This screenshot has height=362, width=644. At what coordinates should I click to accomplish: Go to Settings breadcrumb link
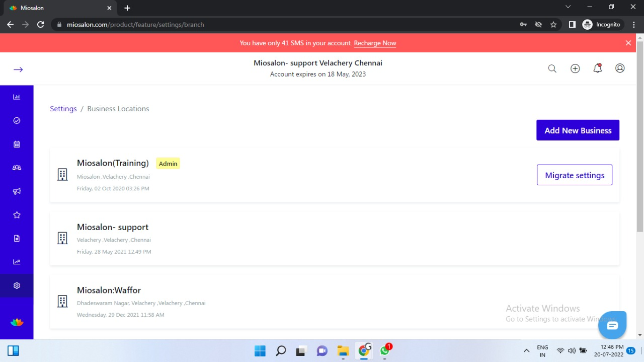(63, 109)
